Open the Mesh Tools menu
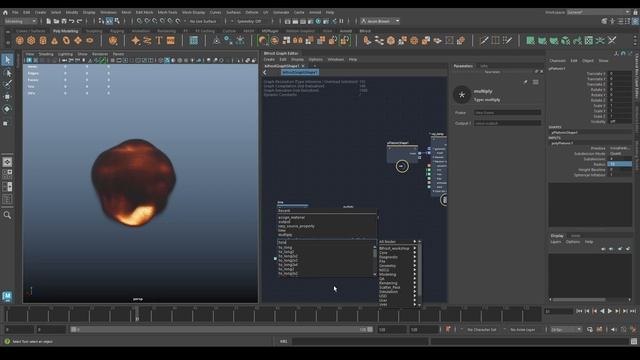This screenshot has width=640, height=360. coord(167,12)
